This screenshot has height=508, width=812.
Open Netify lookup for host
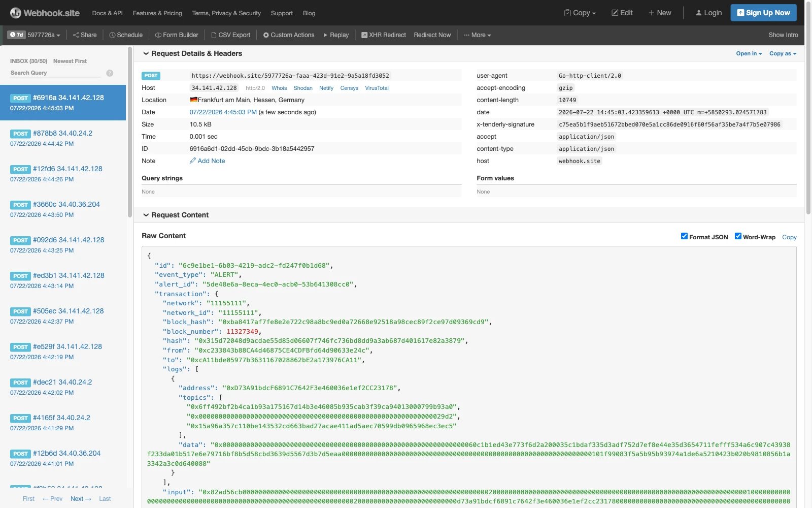point(326,88)
